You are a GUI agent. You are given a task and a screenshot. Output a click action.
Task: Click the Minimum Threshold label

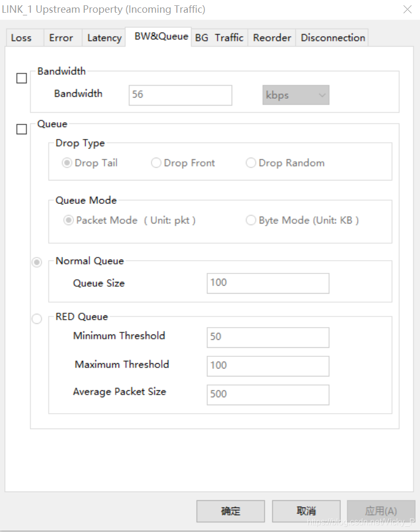(x=119, y=336)
